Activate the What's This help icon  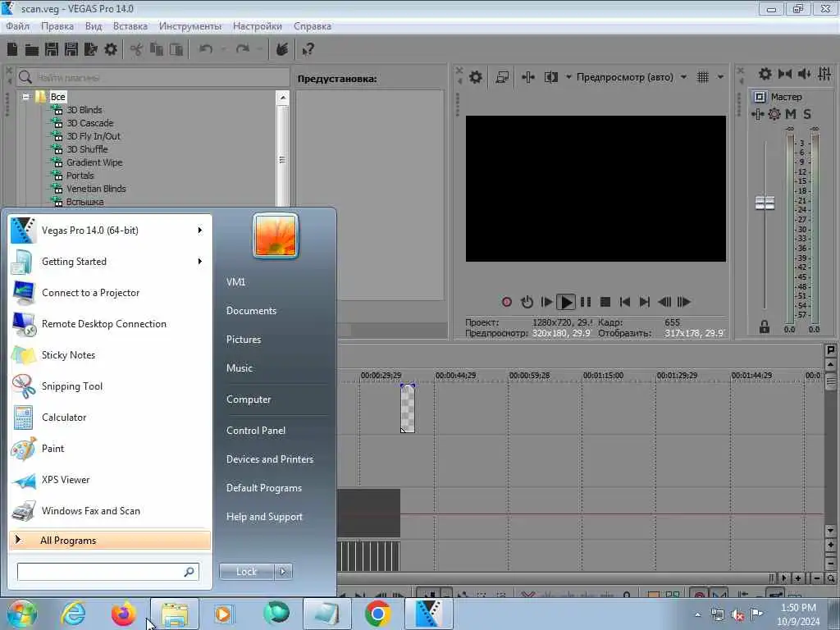[x=308, y=50]
